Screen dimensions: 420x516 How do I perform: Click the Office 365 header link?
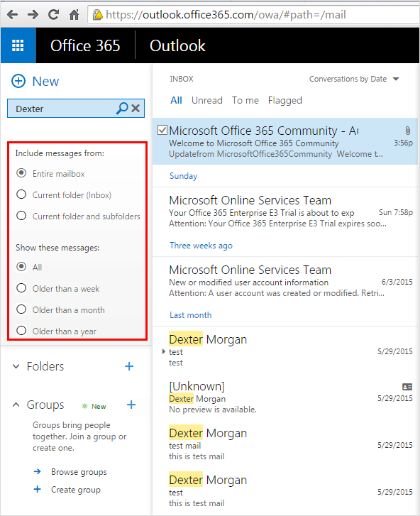[85, 45]
